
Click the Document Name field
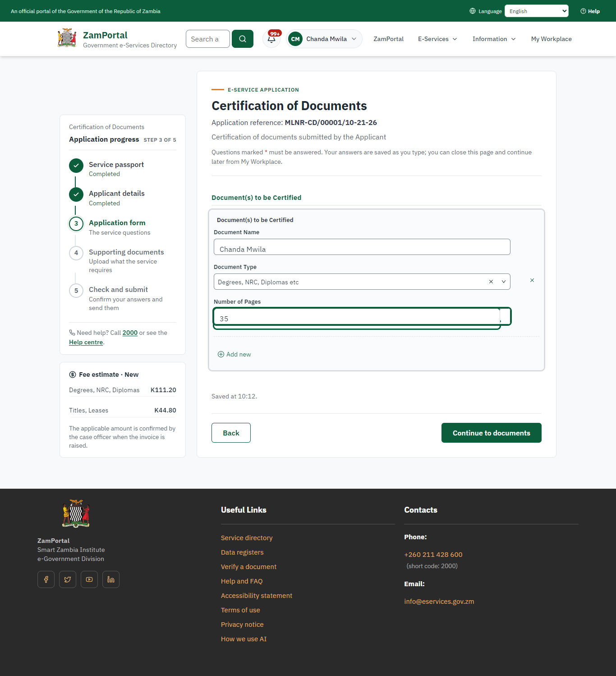tap(362, 247)
